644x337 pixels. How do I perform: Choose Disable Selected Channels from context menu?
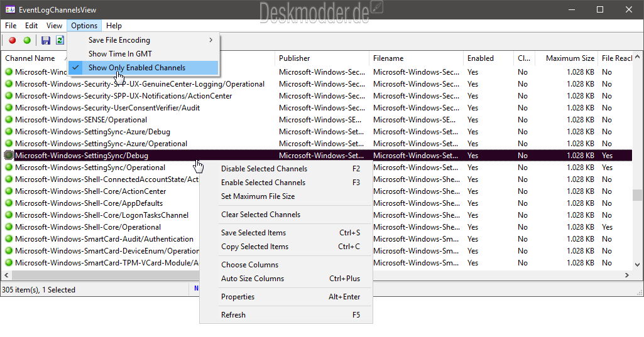click(x=287, y=169)
